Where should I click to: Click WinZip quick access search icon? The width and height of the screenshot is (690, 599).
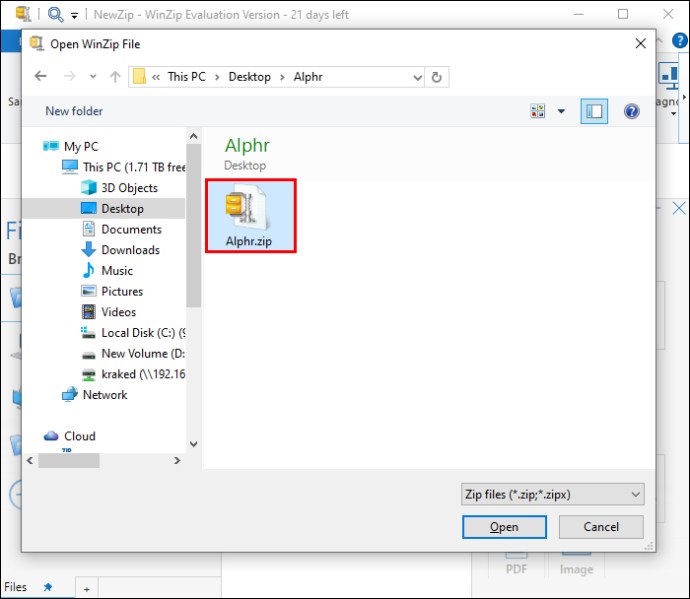click(x=55, y=15)
